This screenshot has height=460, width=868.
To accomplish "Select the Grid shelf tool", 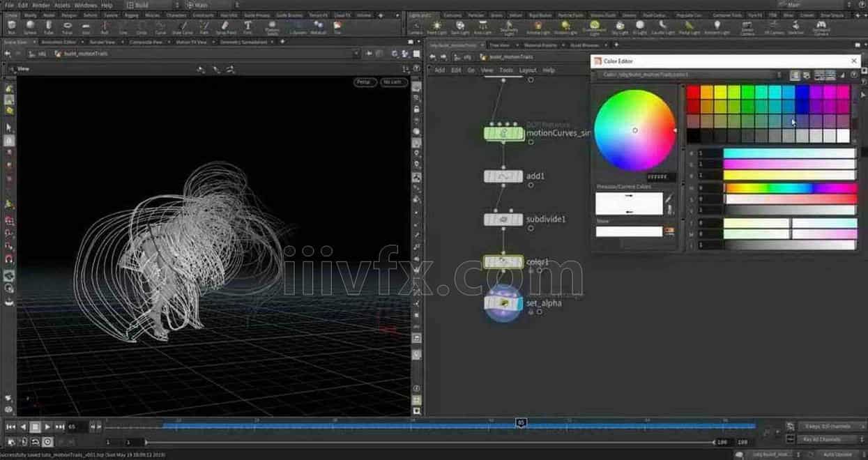I will (x=86, y=27).
